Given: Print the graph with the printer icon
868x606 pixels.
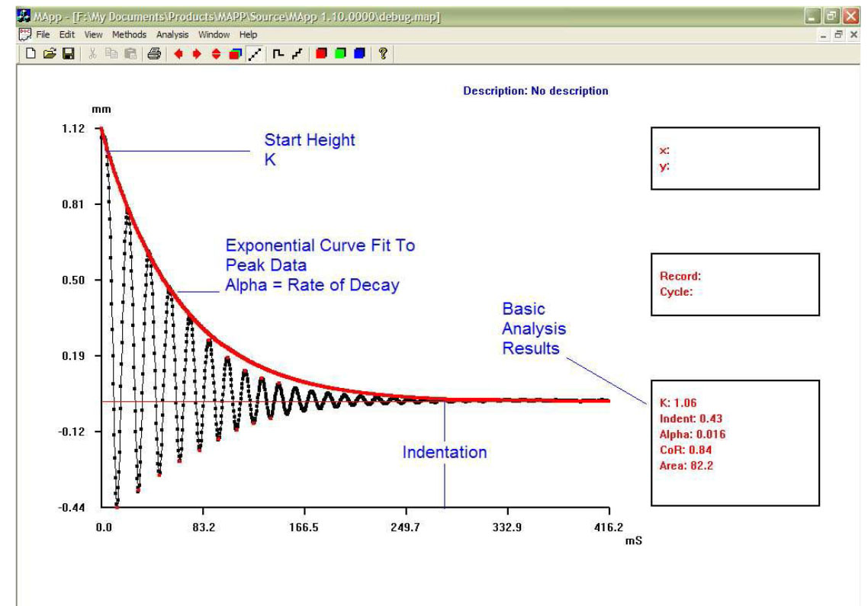Looking at the screenshot, I should coord(154,53).
